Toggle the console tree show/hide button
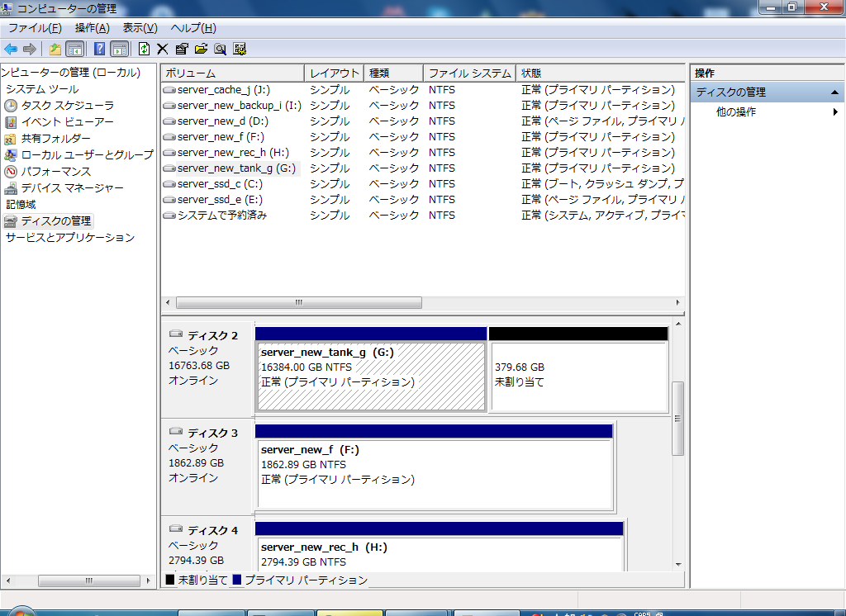This screenshot has height=616, width=846. (x=74, y=49)
